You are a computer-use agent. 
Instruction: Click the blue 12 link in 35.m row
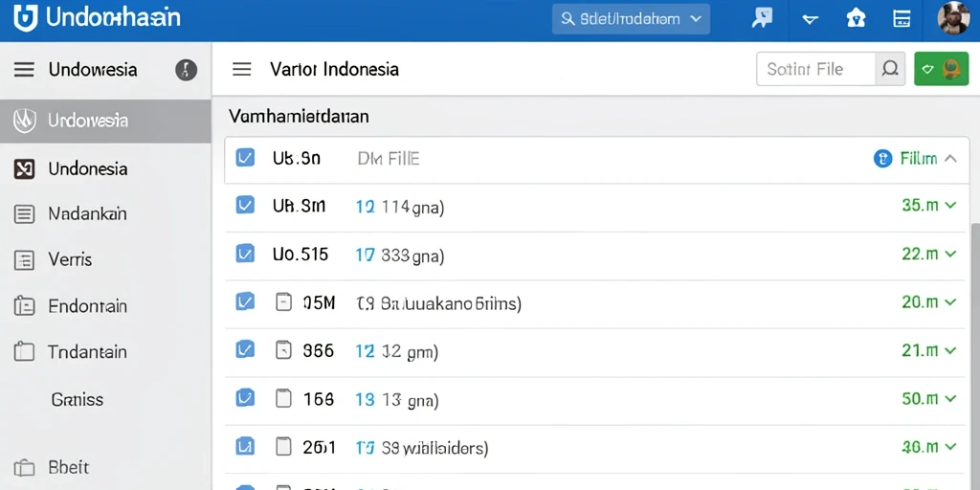(365, 207)
